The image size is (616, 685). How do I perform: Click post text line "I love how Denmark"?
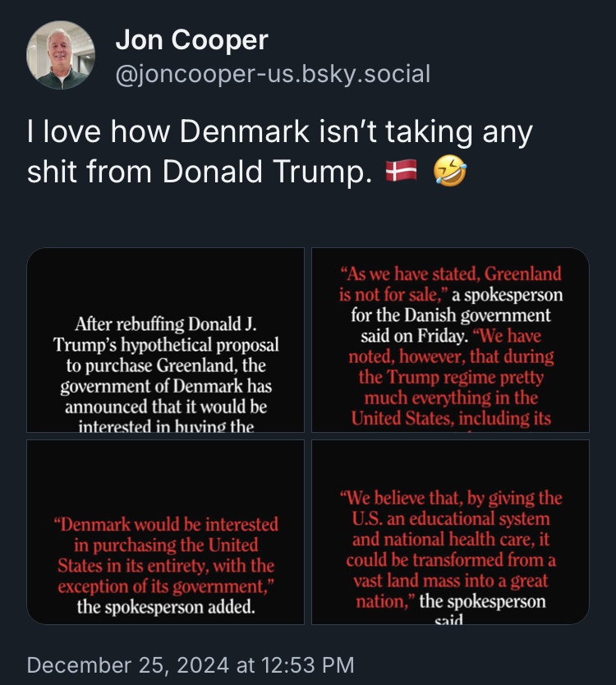click(280, 131)
